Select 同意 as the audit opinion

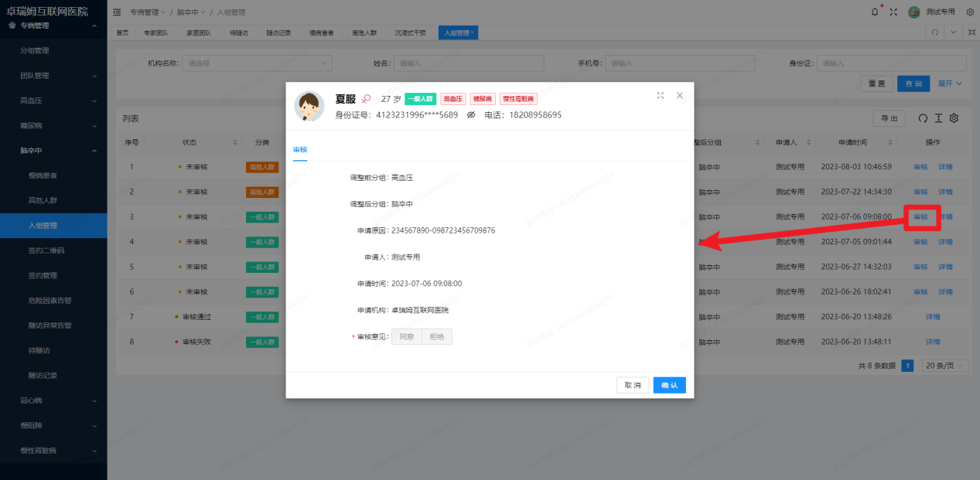[x=406, y=336]
